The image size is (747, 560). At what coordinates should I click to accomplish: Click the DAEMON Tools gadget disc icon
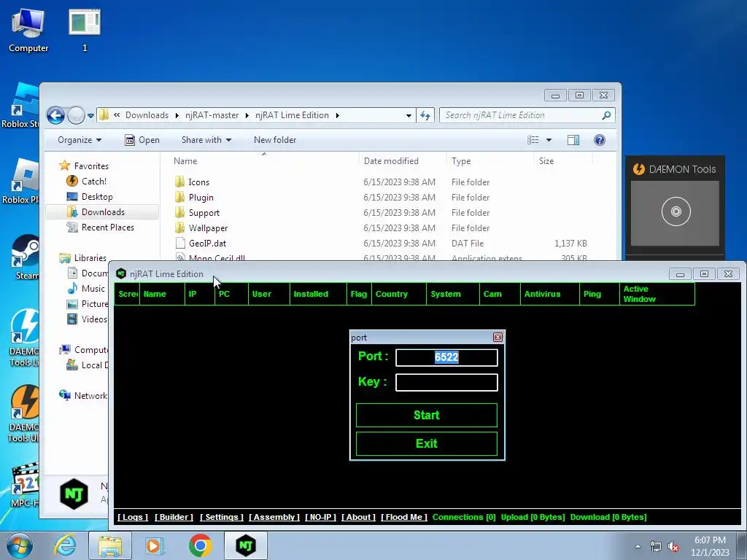pyautogui.click(x=676, y=211)
